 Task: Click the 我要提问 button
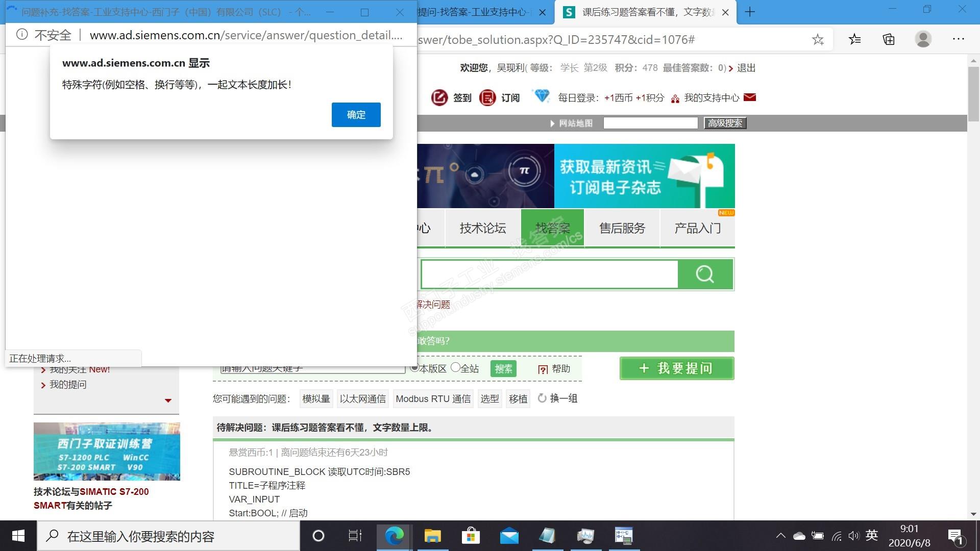pos(676,368)
